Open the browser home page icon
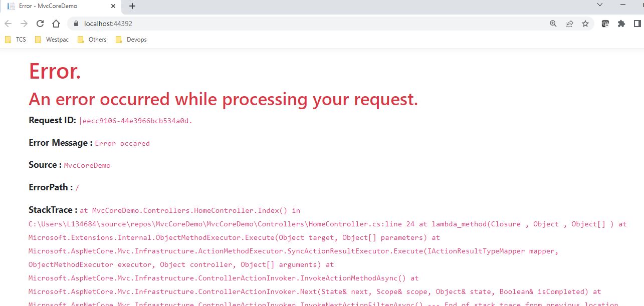Screen dimensions: 644x306 tap(55, 24)
